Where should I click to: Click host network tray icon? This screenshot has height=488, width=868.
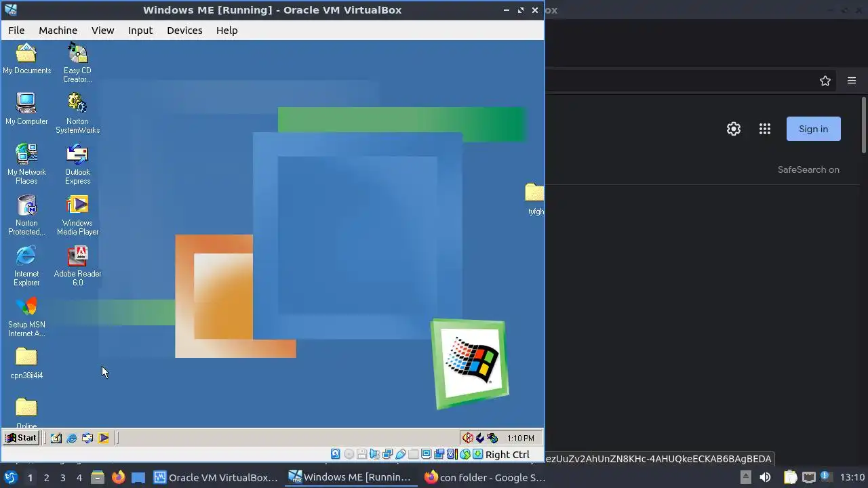pyautogui.click(x=808, y=478)
